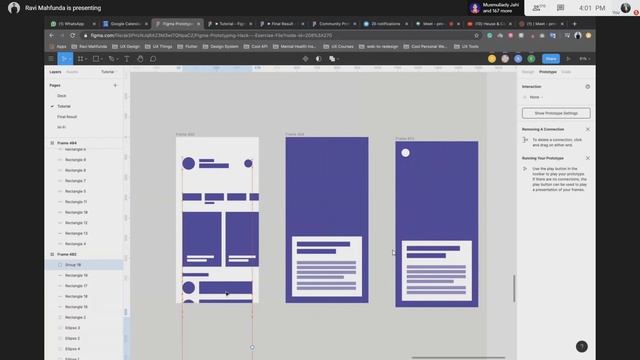
Task: Open the UX Design bookmarks folder
Action: (x=126, y=47)
